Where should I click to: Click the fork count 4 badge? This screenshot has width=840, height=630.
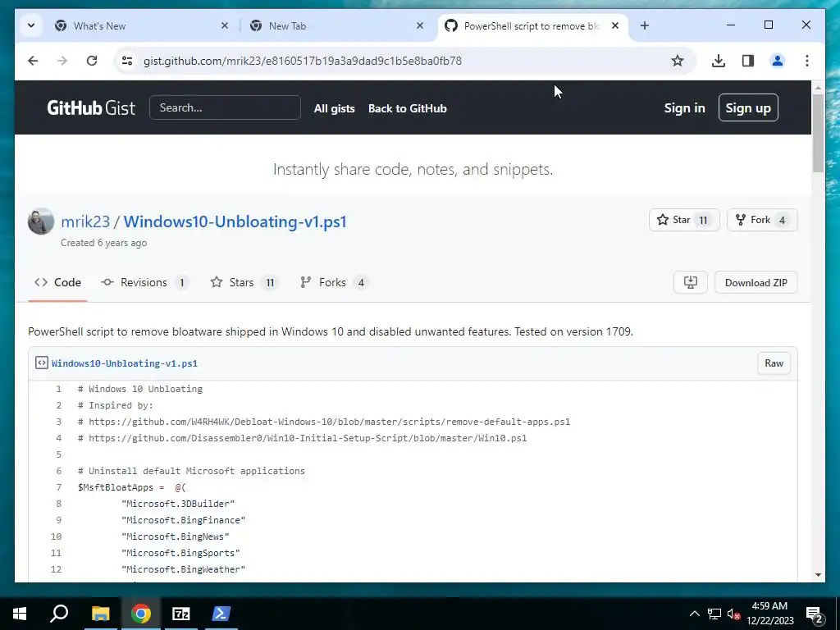click(782, 220)
